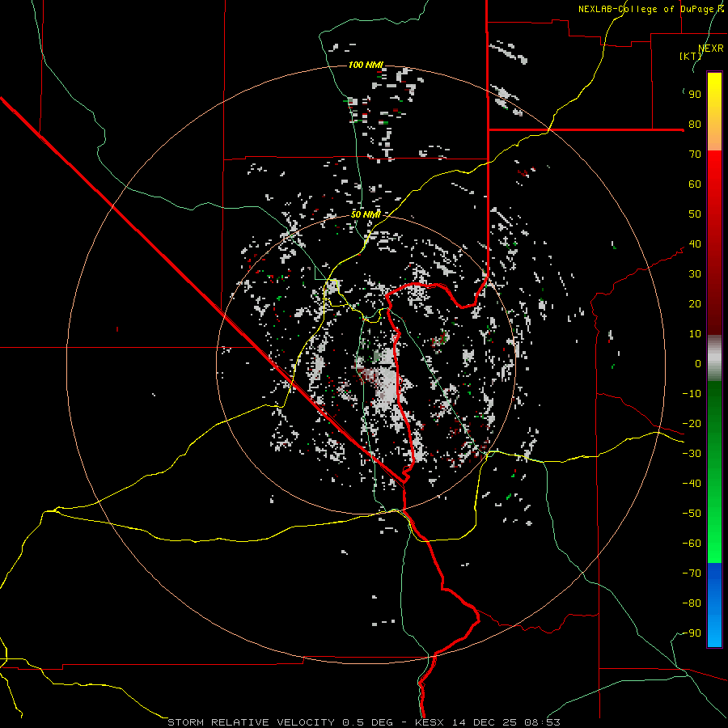Viewport: 728px width, 728px height.
Task: Click the 50 NMI range ring label
Action: pyautogui.click(x=366, y=214)
